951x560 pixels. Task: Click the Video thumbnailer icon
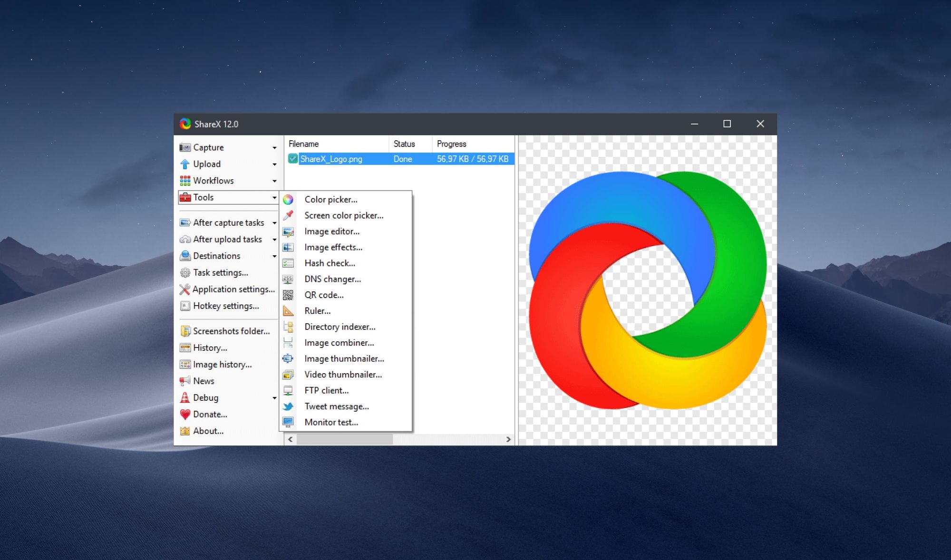(288, 375)
